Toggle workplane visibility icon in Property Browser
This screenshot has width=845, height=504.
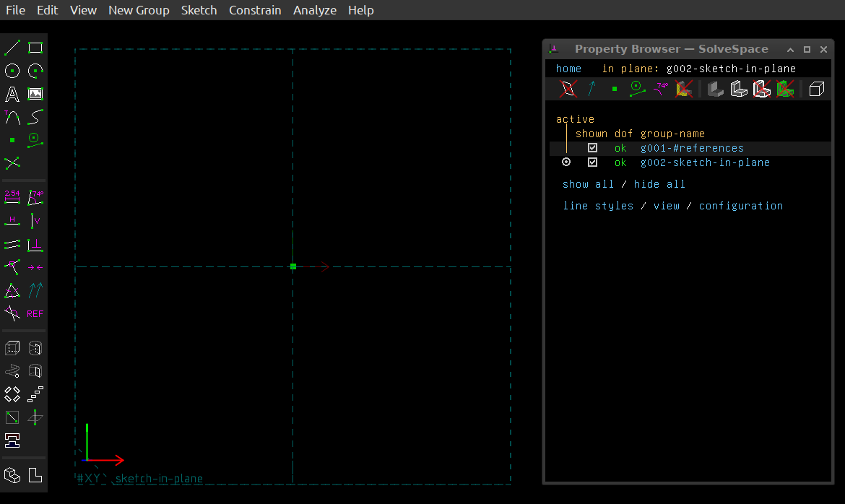[568, 89]
